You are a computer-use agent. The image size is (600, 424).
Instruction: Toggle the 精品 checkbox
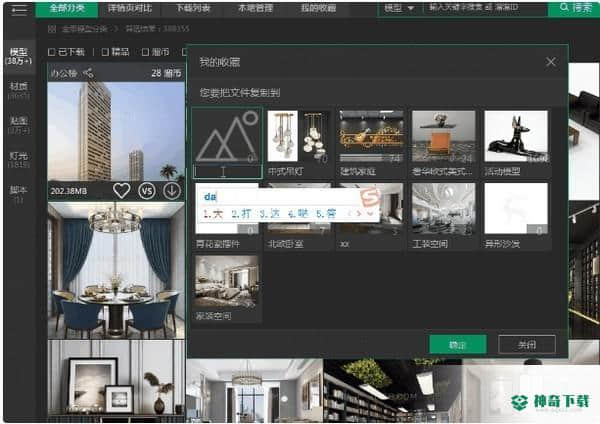coord(105,52)
